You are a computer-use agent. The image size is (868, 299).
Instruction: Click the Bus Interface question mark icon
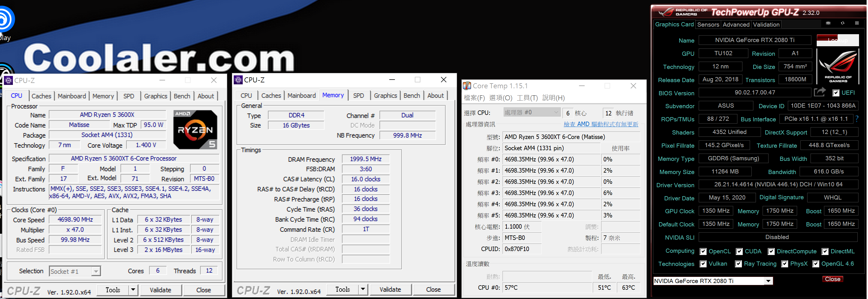click(x=857, y=119)
